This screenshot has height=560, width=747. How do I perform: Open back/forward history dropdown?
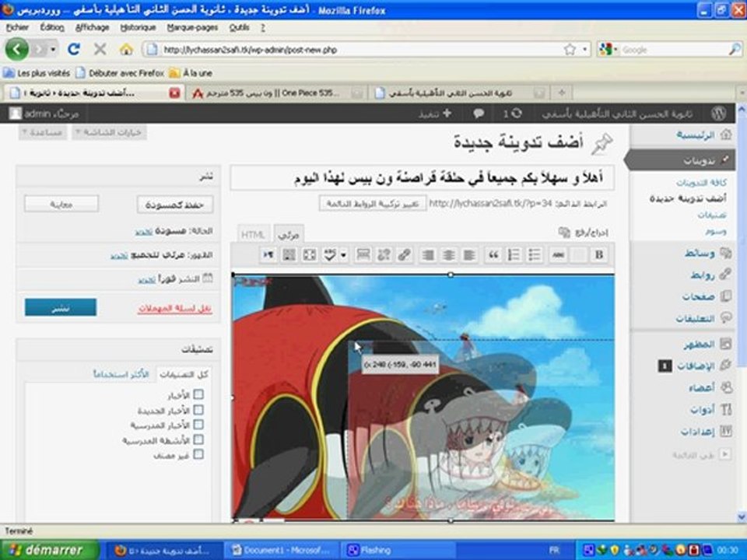54,49
